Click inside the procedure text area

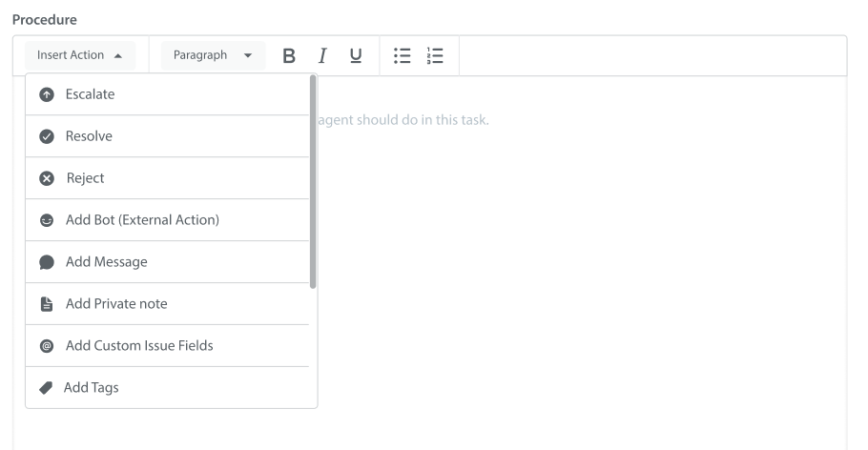[582, 267]
